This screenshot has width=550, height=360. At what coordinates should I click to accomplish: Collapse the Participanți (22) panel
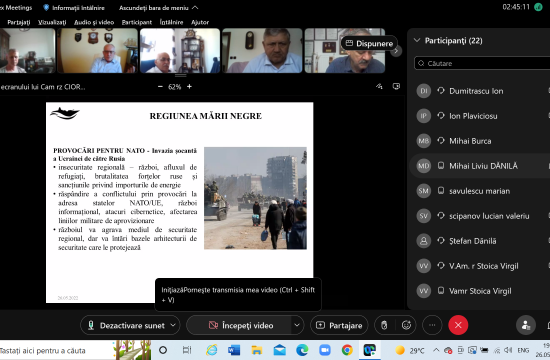tap(417, 40)
